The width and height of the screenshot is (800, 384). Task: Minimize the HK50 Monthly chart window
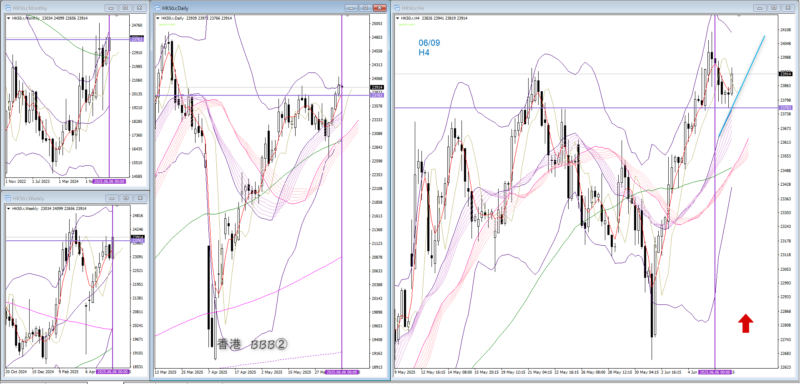[112, 8]
